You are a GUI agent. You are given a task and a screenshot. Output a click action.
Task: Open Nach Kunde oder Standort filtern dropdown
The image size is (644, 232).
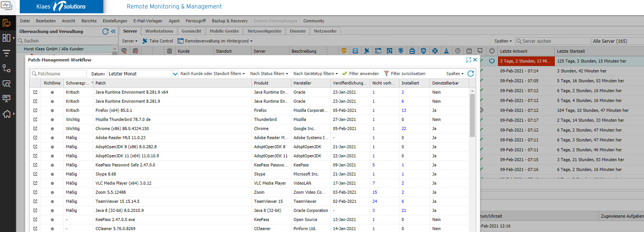[212, 74]
